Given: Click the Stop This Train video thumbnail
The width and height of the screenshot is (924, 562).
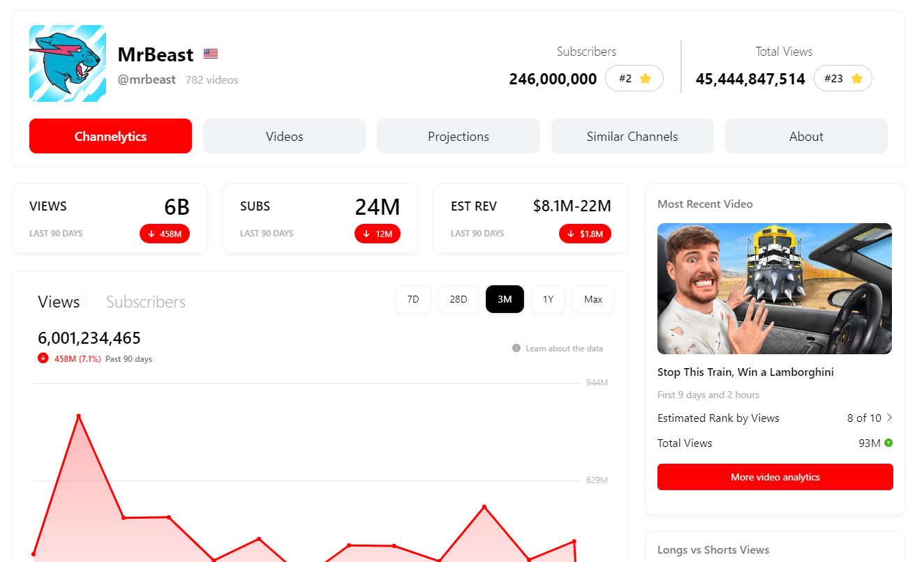Looking at the screenshot, I should [775, 289].
